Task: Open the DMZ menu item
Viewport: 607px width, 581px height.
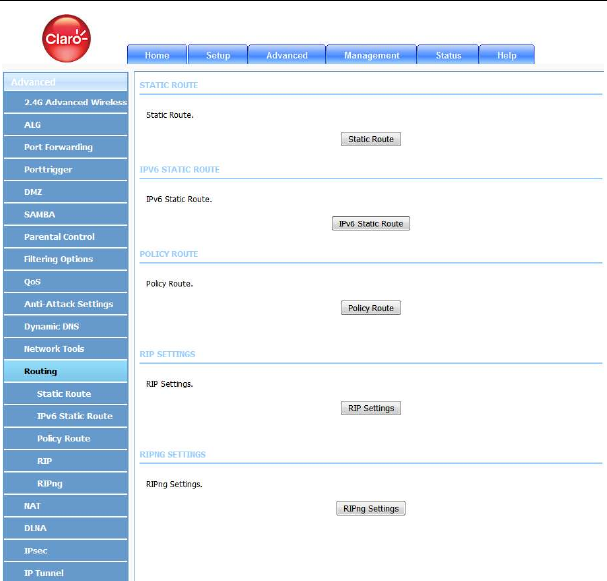Action: click(x=65, y=192)
